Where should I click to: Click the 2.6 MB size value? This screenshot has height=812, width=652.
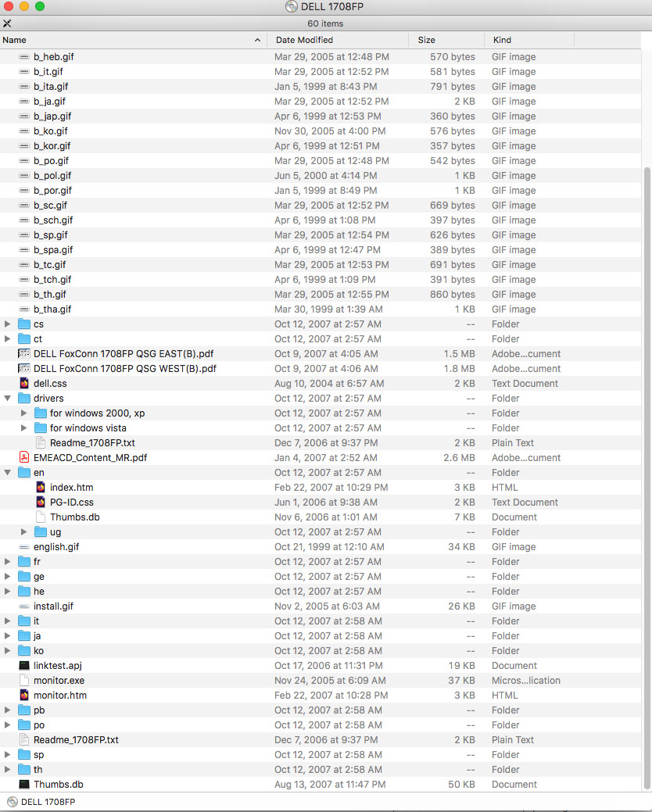pos(460,458)
